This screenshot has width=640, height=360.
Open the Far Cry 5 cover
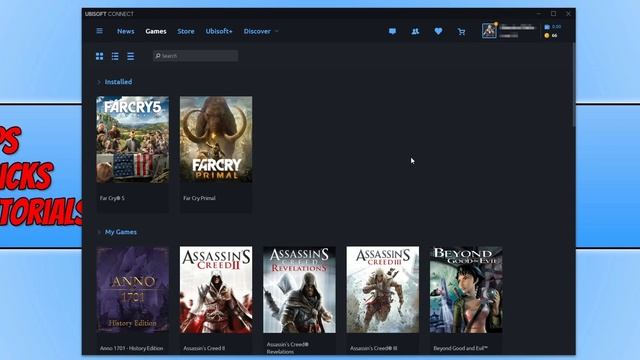132,140
